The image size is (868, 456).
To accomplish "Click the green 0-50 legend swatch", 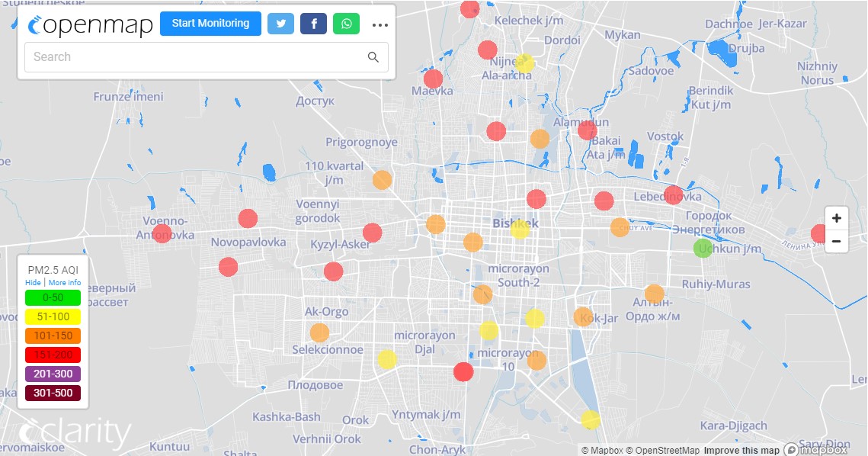I will click(x=53, y=297).
